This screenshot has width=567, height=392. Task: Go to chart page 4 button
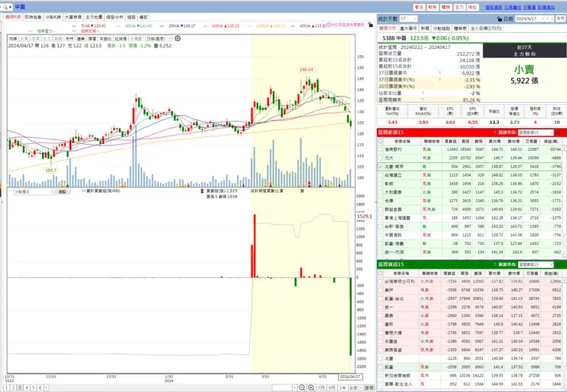(x=26, y=387)
